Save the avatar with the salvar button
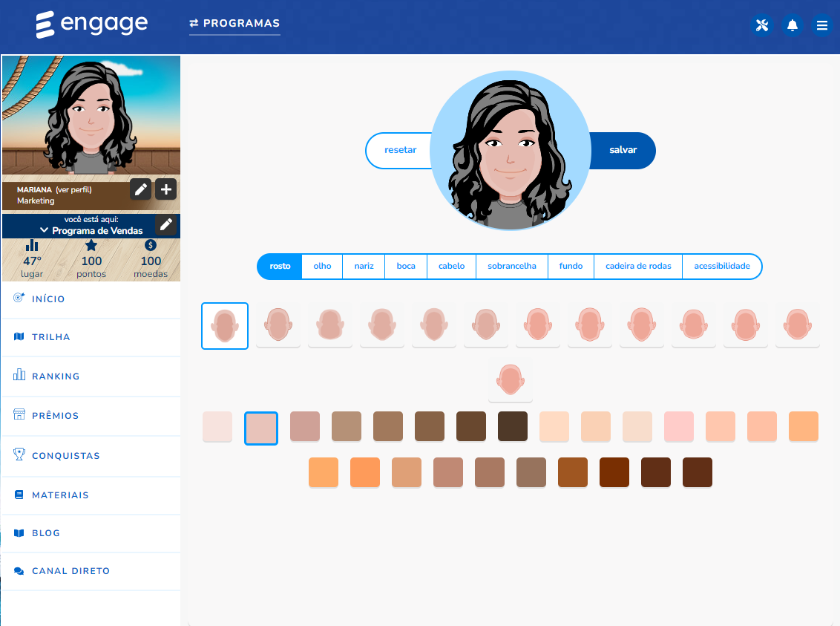840x626 pixels. [623, 150]
